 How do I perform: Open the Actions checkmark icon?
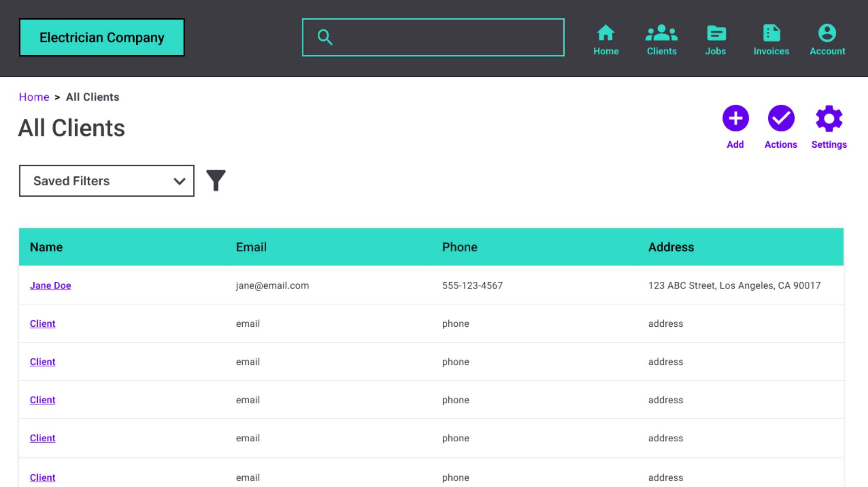(781, 118)
